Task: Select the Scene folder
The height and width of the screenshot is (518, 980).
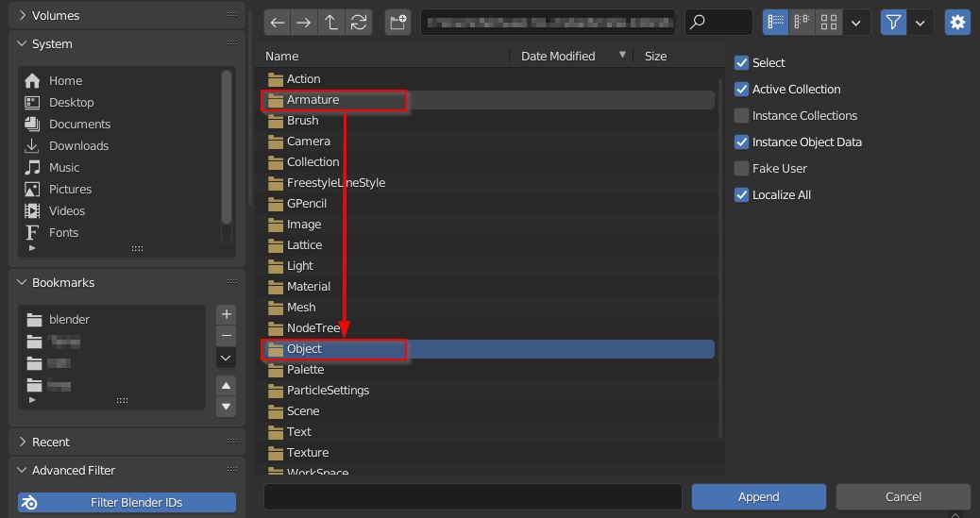Action: [x=489, y=411]
